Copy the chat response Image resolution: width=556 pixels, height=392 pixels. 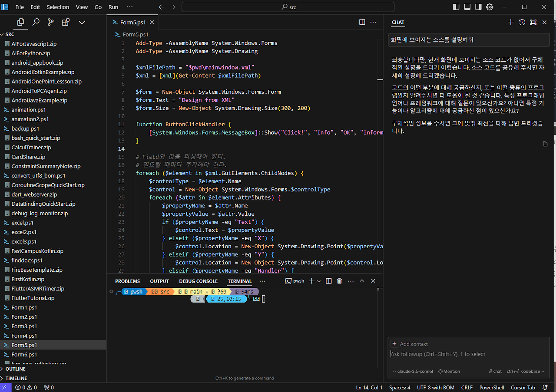(x=545, y=144)
